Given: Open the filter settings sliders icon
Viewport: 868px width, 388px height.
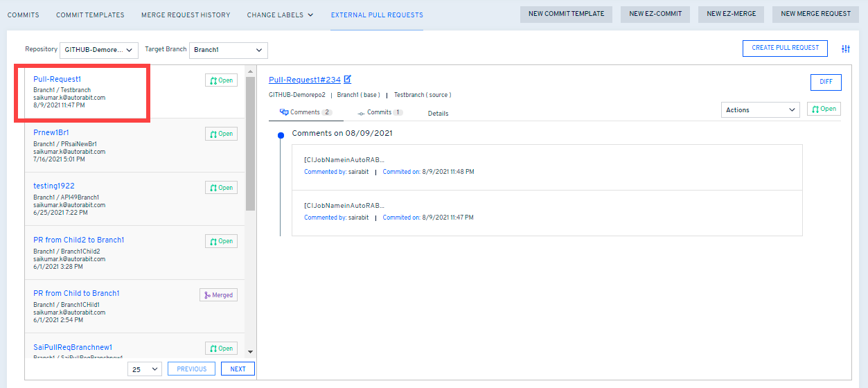Looking at the screenshot, I should click(x=845, y=48).
